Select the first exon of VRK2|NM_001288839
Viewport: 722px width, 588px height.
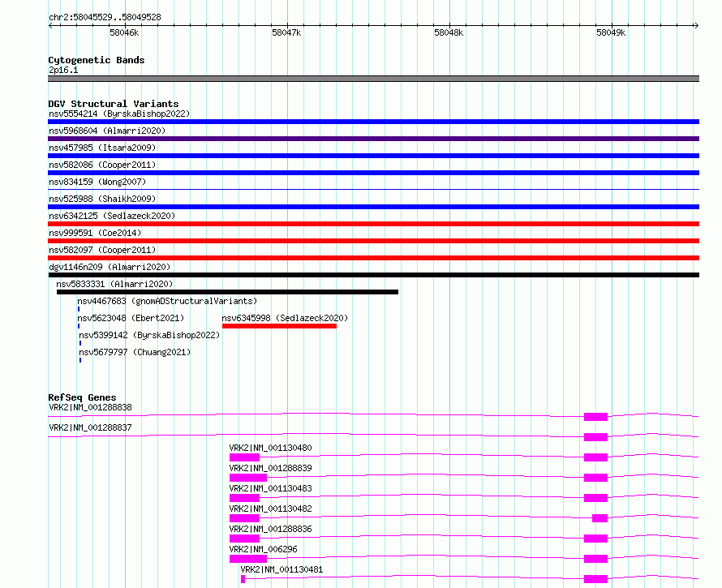248,478
